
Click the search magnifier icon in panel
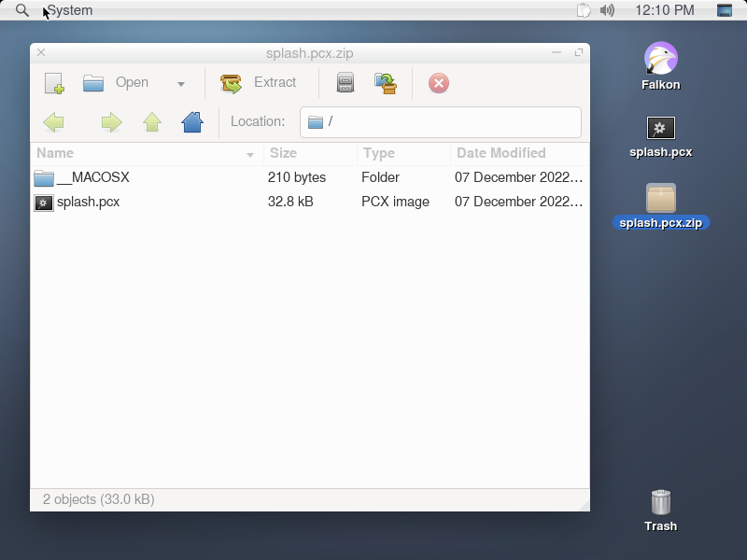point(21,10)
